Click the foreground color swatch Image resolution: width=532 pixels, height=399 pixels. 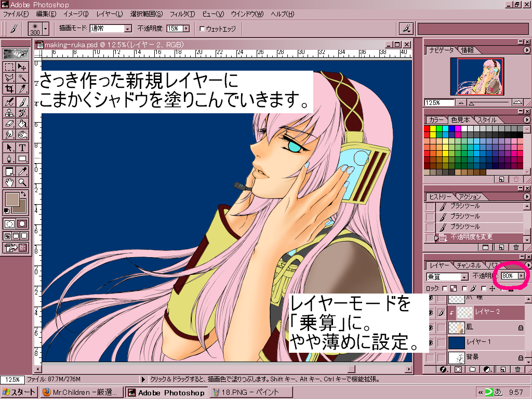(12, 200)
